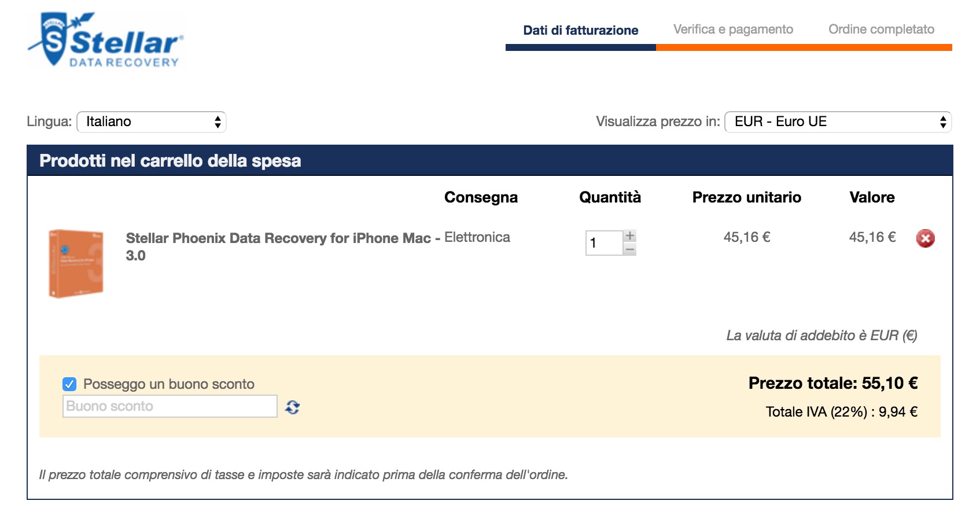Click the Stellar Data Recovery logo
The width and height of the screenshot is (980, 508).
(106, 41)
